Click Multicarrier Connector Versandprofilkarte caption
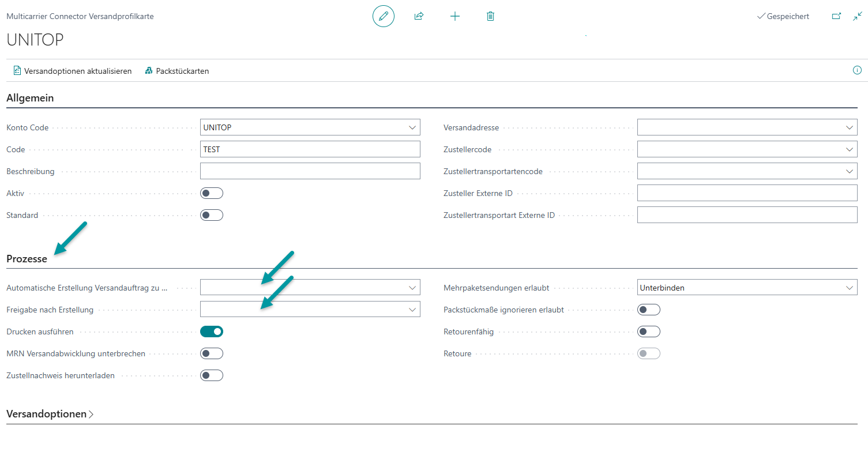 [x=80, y=16]
